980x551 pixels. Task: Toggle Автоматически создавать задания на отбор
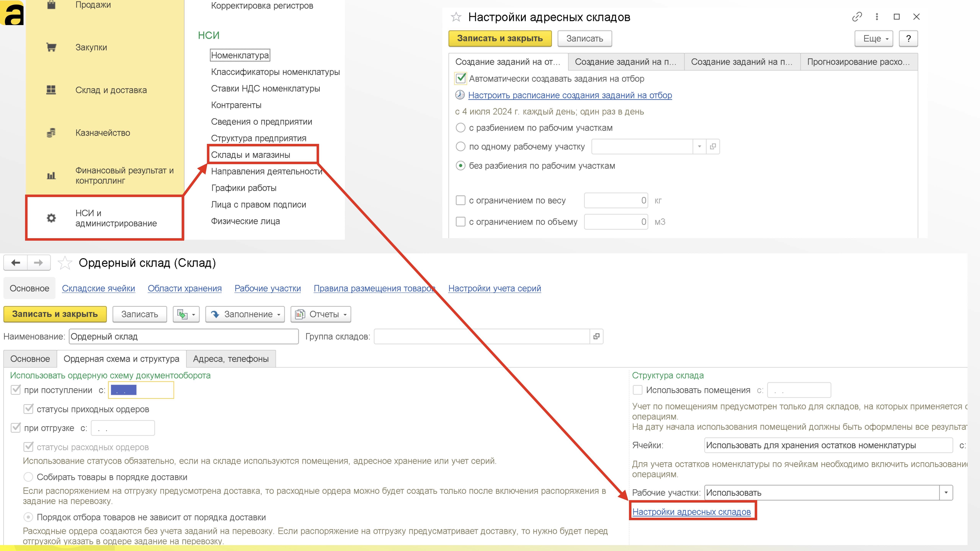point(461,78)
